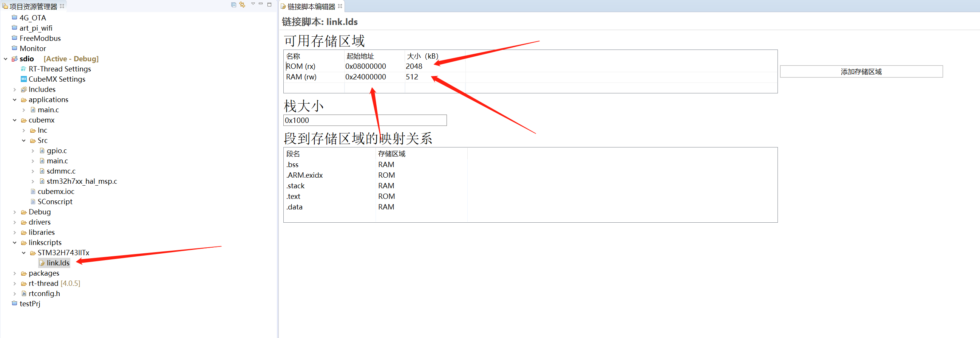The height and width of the screenshot is (338, 980).
Task: Click the testPrj project icon
Action: [14, 303]
